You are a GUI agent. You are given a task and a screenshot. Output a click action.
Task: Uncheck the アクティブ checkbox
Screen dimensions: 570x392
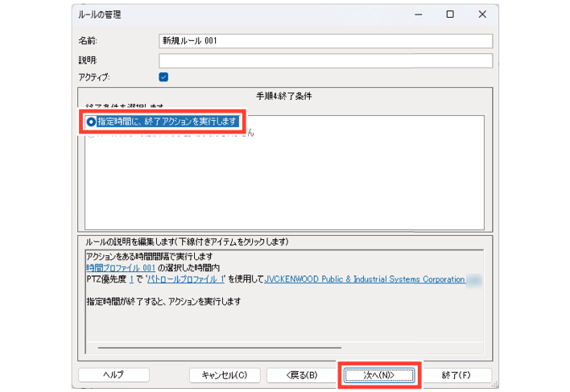click(x=163, y=77)
